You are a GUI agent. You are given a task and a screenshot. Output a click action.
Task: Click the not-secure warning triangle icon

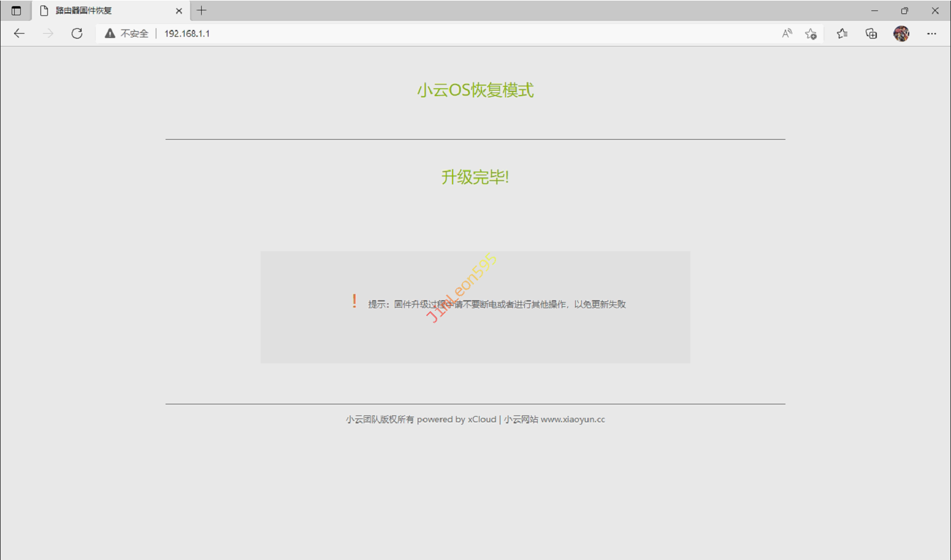(x=110, y=34)
